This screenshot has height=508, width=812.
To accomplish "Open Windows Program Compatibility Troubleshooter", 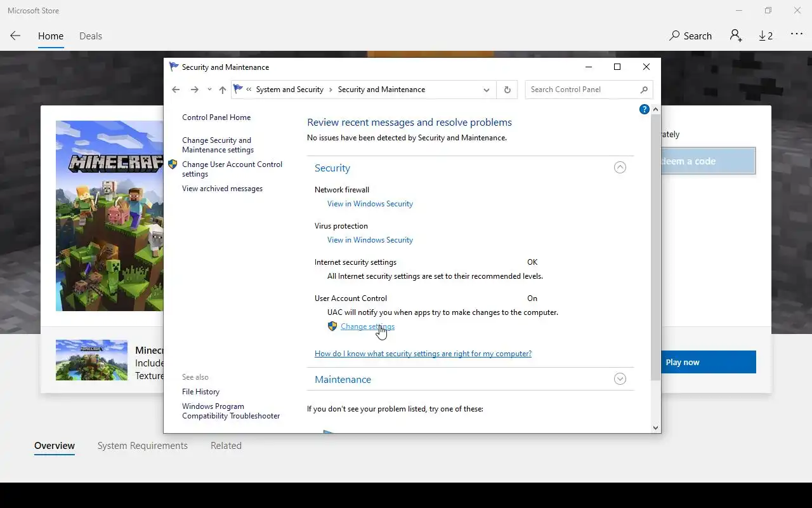I will click(231, 411).
